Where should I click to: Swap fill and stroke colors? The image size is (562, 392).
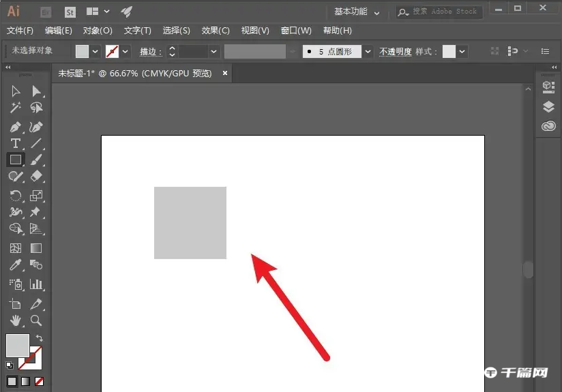tap(40, 338)
